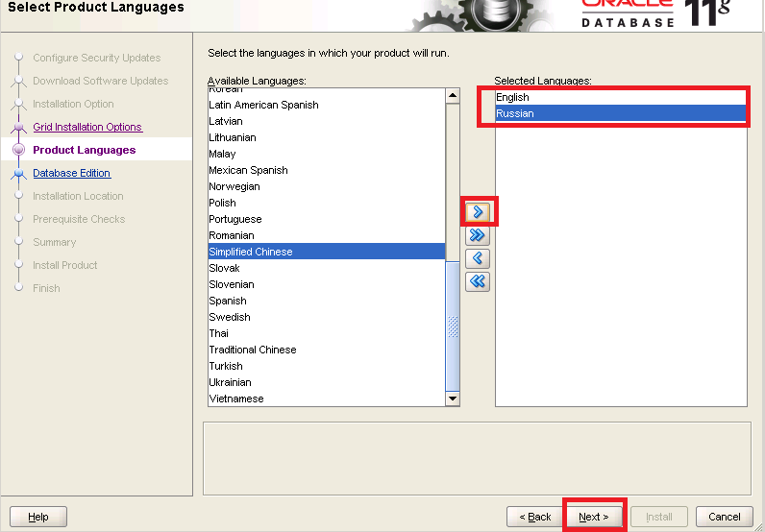The image size is (765, 532).
Task: Select Thai in Available Languages
Action: pos(327,333)
